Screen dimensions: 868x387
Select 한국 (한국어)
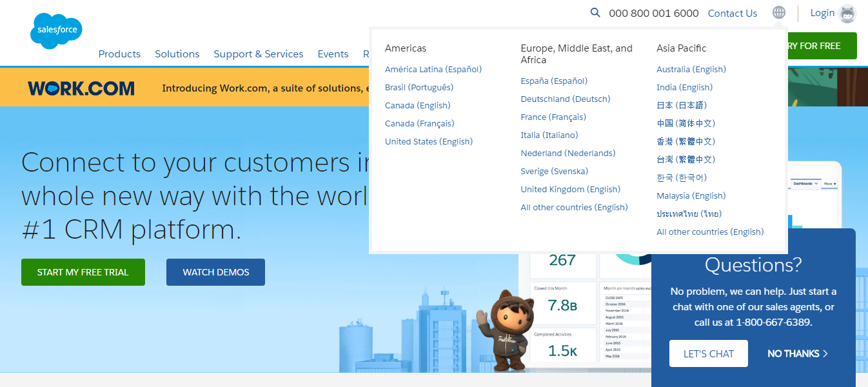coord(682,177)
